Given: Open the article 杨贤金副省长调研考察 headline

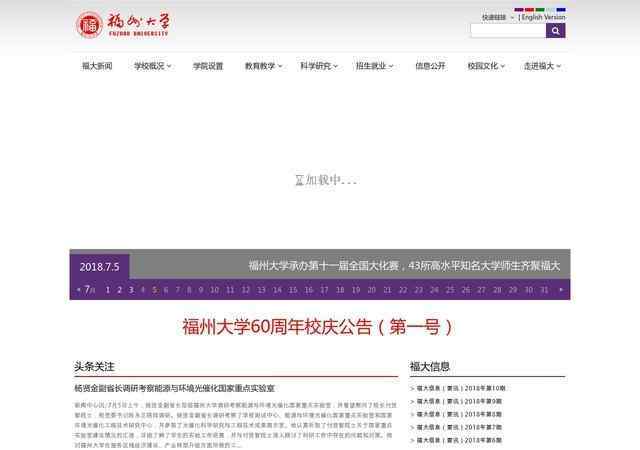Looking at the screenshot, I should pyautogui.click(x=174, y=388).
